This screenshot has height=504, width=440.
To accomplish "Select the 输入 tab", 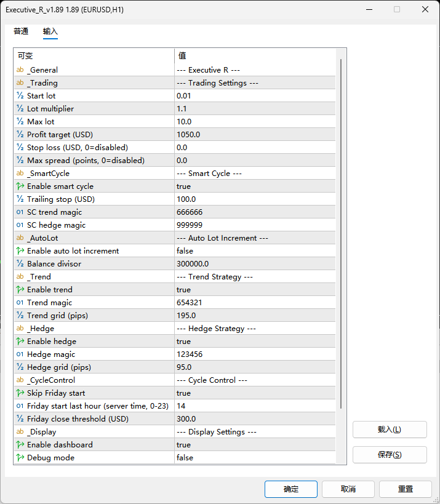I will tap(50, 31).
